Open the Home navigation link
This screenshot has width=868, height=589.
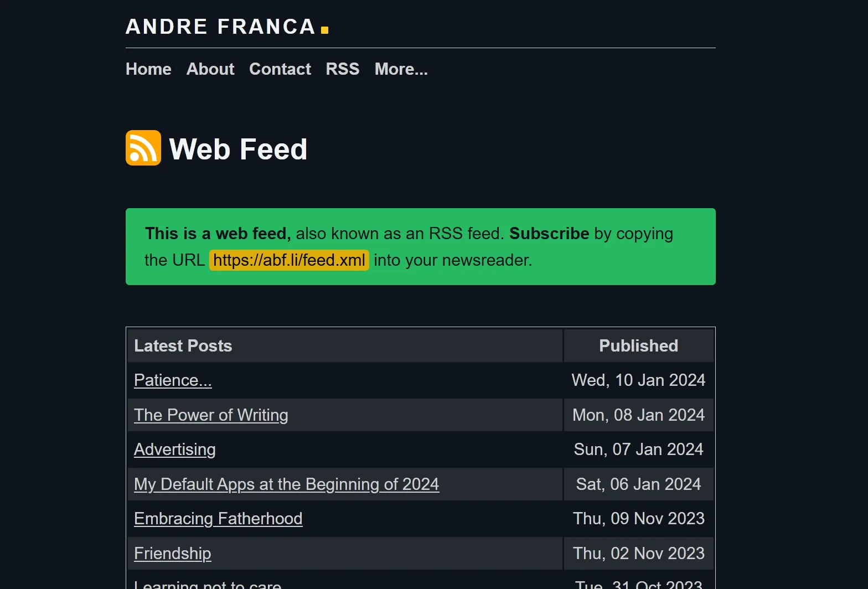pyautogui.click(x=148, y=69)
